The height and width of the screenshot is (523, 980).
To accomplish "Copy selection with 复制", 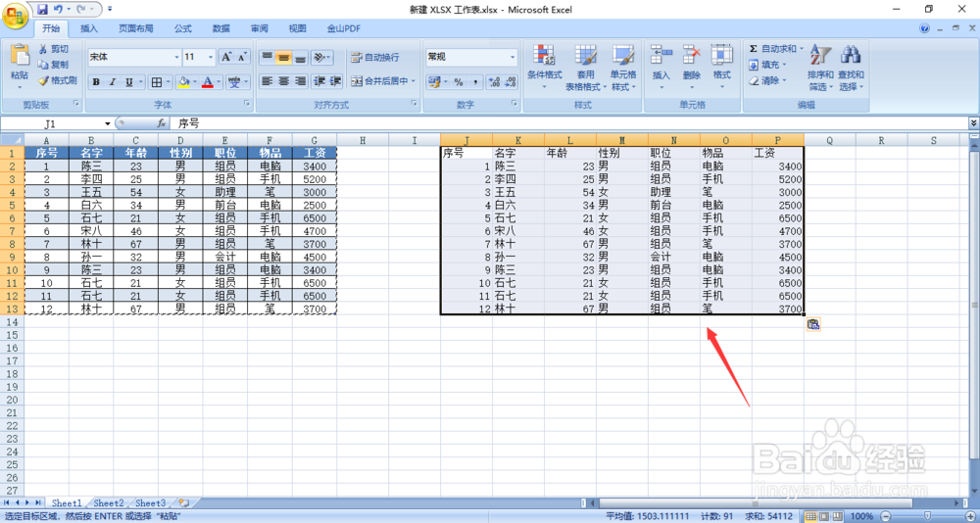I will pyautogui.click(x=54, y=65).
